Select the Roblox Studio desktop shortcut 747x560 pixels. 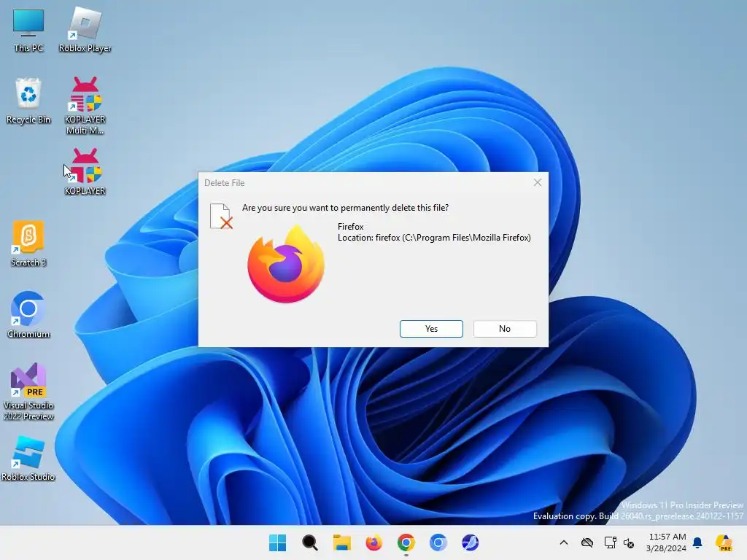28,458
